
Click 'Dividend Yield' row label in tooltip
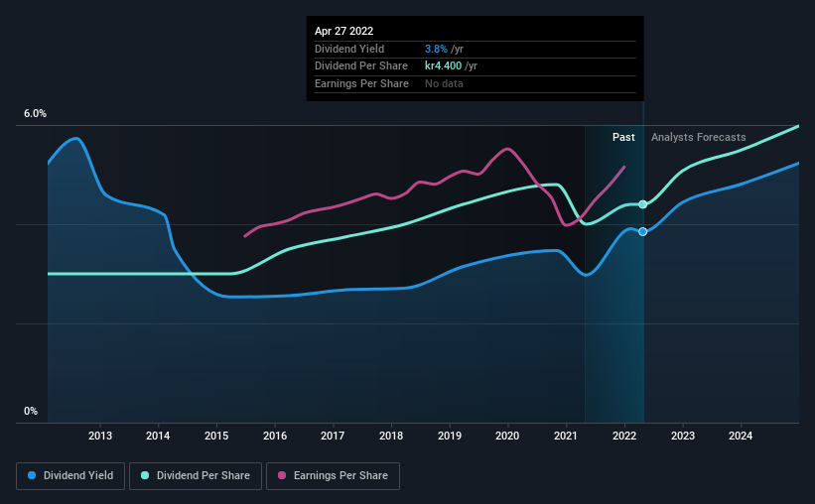coord(349,49)
